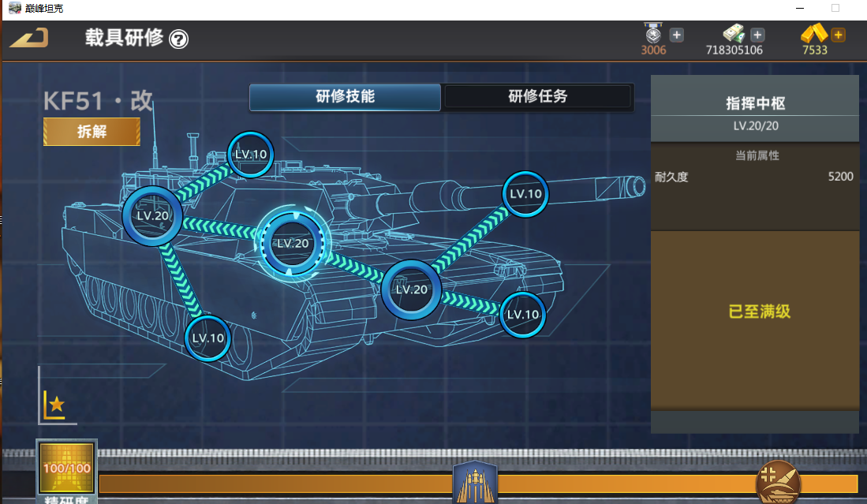867x504 pixels.
Task: Select the tank milestone icon at bar's right end
Action: click(x=777, y=483)
